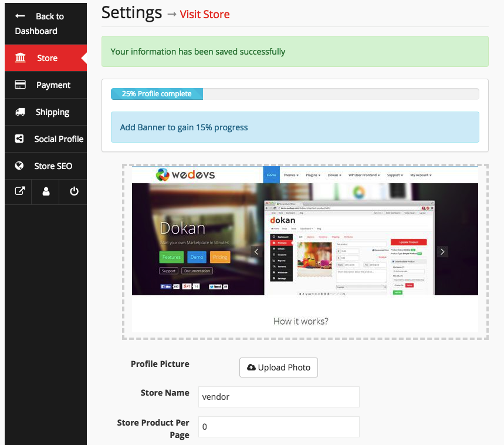Open the Store SEO section
This screenshot has height=445, width=504.
46,166
